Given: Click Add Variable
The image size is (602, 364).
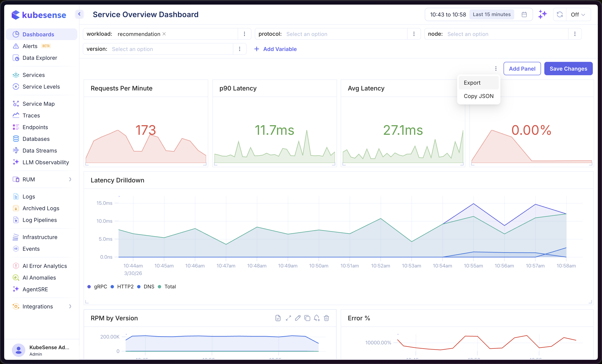Looking at the screenshot, I should coord(275,49).
